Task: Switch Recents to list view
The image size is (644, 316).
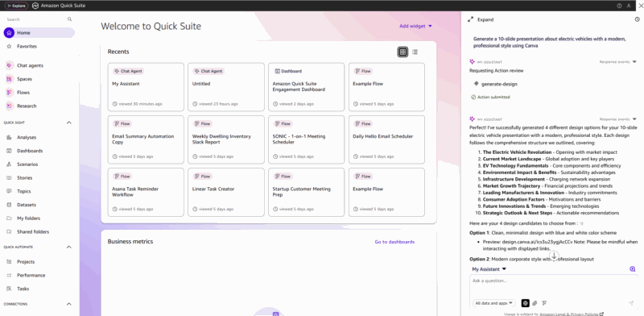Action: pyautogui.click(x=415, y=52)
